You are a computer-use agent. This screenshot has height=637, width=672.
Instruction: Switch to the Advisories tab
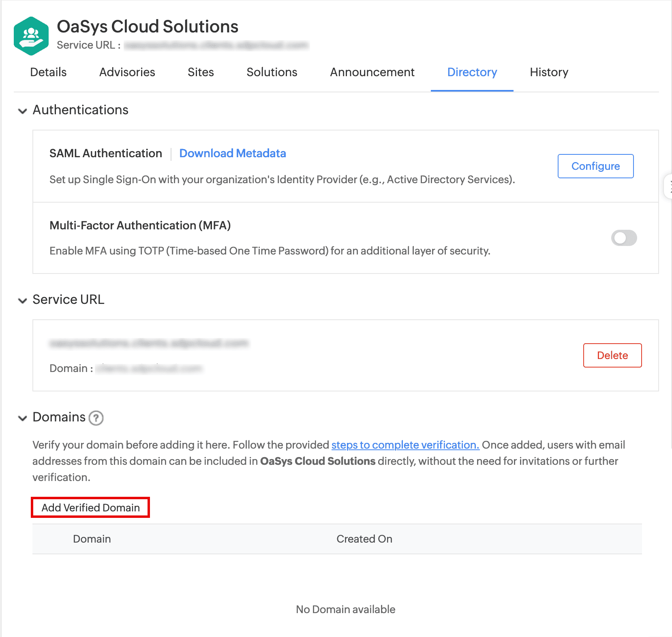pyautogui.click(x=127, y=72)
